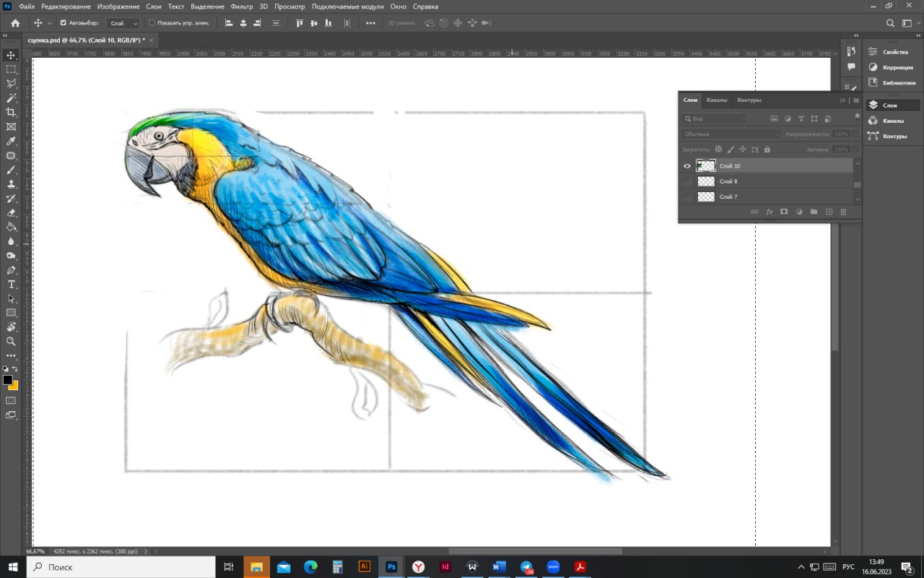Click the Windows taskbar search field
Screen dimensions: 924x578
click(121, 567)
